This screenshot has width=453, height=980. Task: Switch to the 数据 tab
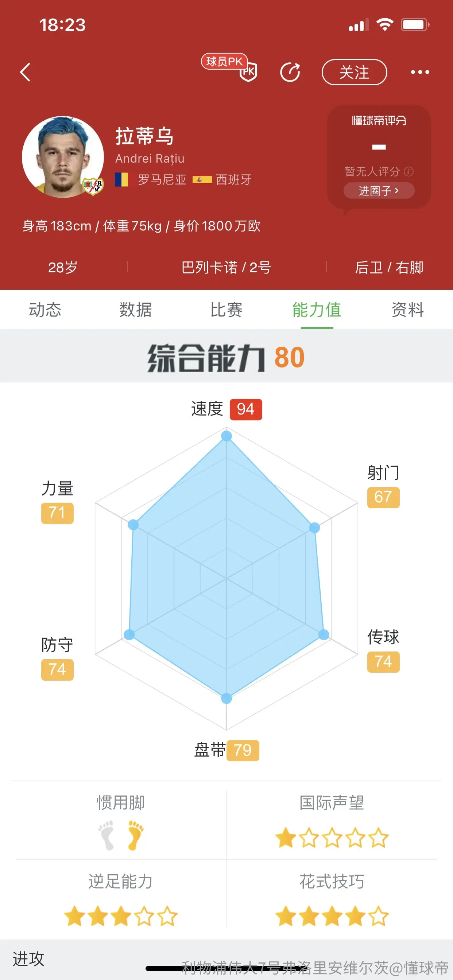[136, 310]
